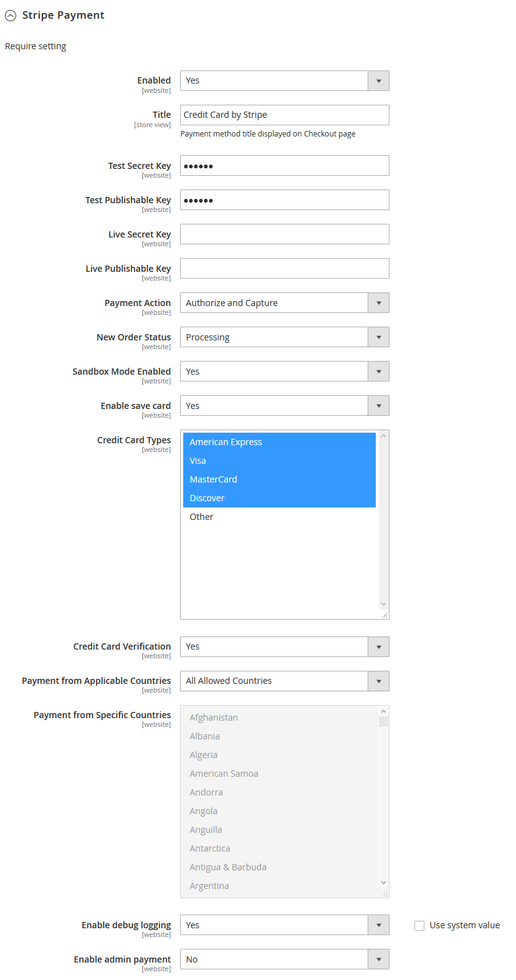Select American Samoa in countries list

pos(280,774)
